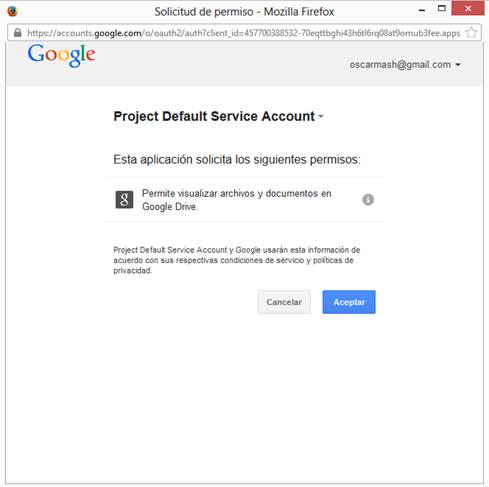Bookmark the page with the star icon
Screen dimensions: 489x487
point(471,33)
